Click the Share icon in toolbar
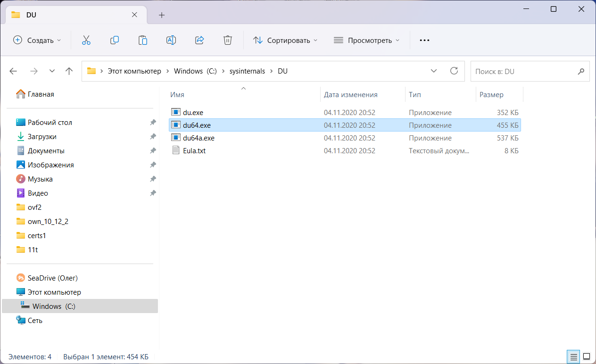The image size is (596, 364). coord(199,40)
